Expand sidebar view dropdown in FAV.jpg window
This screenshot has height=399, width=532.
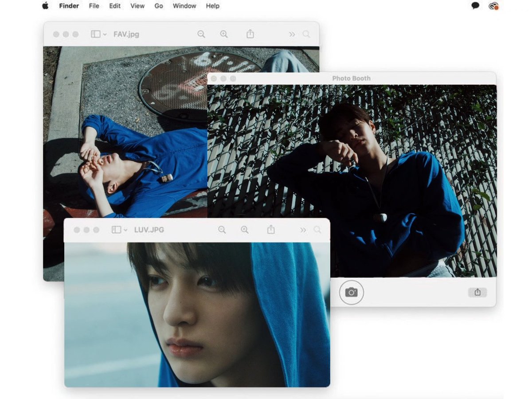(x=105, y=34)
